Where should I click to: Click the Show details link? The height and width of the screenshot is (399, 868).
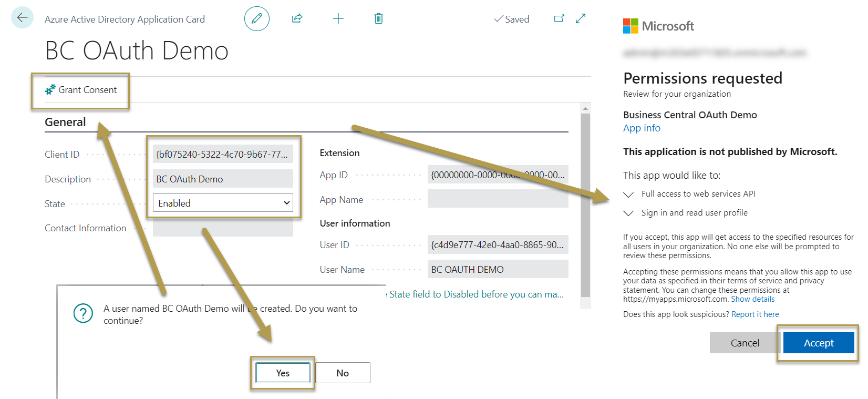tap(752, 299)
